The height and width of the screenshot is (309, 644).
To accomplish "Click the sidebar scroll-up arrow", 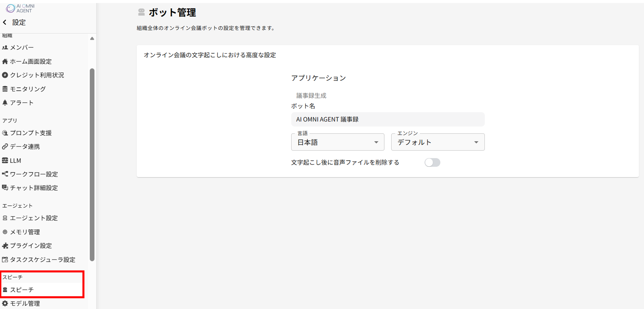I will coord(92,39).
